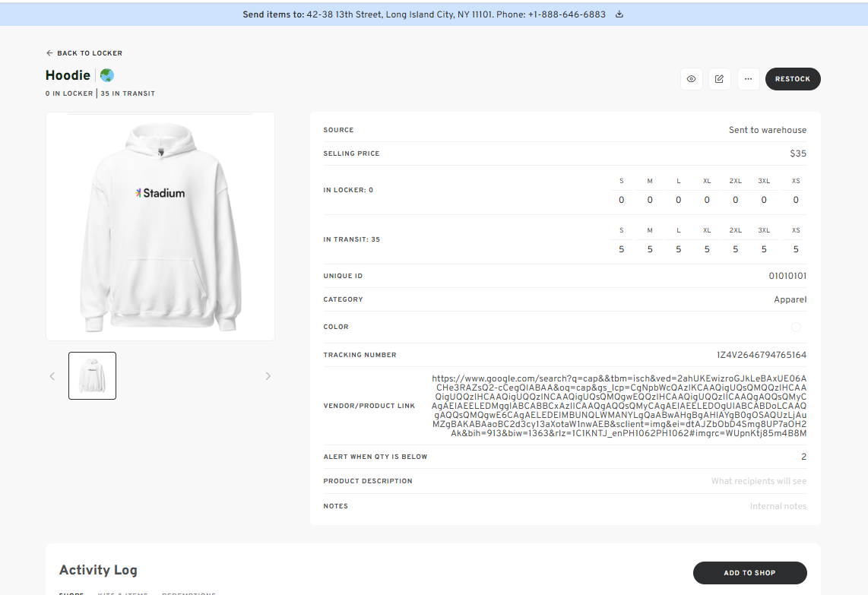Click the white color swatch circle
The width and height of the screenshot is (868, 595).
tap(796, 327)
